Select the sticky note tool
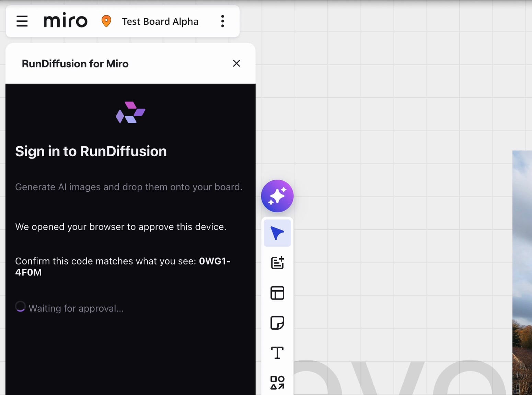 click(x=277, y=323)
